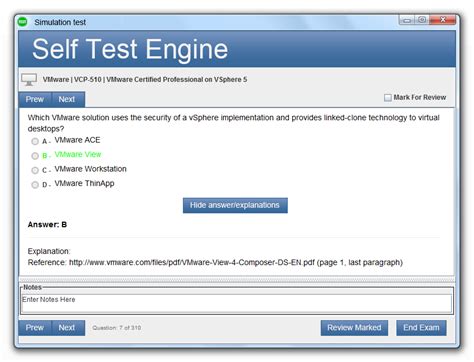End the exam session
This screenshot has height=362, width=474.
coord(421,328)
